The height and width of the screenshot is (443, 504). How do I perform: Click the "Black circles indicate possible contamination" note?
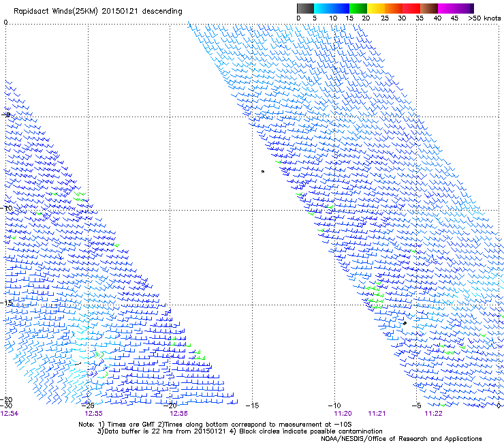click(311, 431)
